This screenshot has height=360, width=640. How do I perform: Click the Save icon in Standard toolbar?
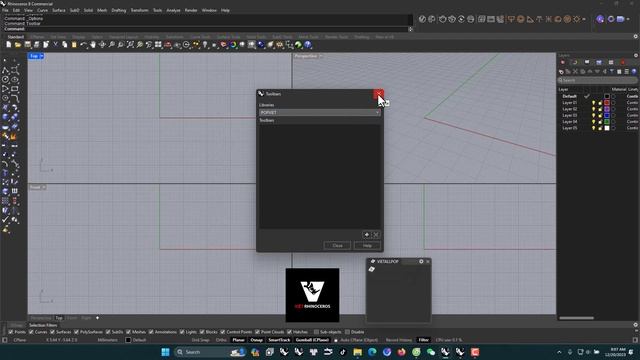pos(27,45)
